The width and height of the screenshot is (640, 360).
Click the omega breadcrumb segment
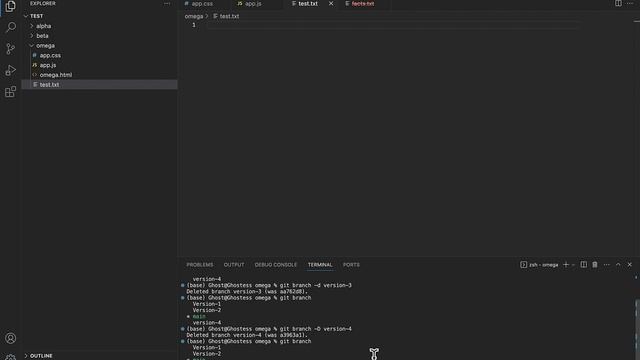click(193, 16)
